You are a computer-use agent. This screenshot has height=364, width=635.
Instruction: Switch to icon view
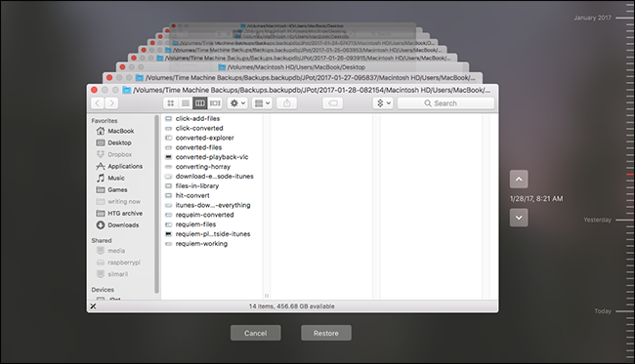tap(171, 103)
